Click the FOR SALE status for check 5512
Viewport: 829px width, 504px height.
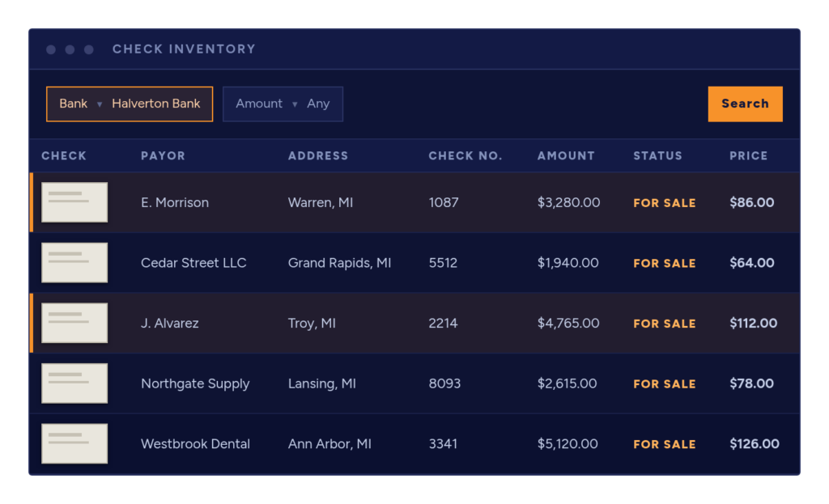[x=665, y=263]
